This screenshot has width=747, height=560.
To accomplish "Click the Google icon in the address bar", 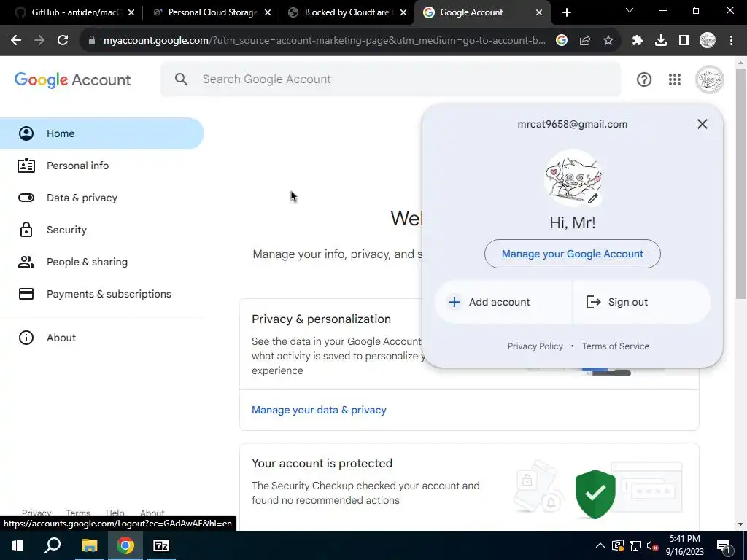I will [562, 41].
